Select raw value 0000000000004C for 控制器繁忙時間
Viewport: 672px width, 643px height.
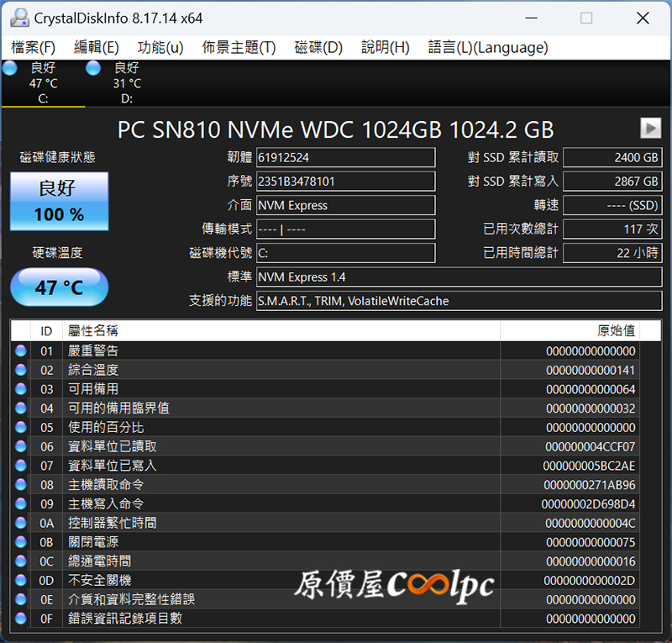coord(591,524)
